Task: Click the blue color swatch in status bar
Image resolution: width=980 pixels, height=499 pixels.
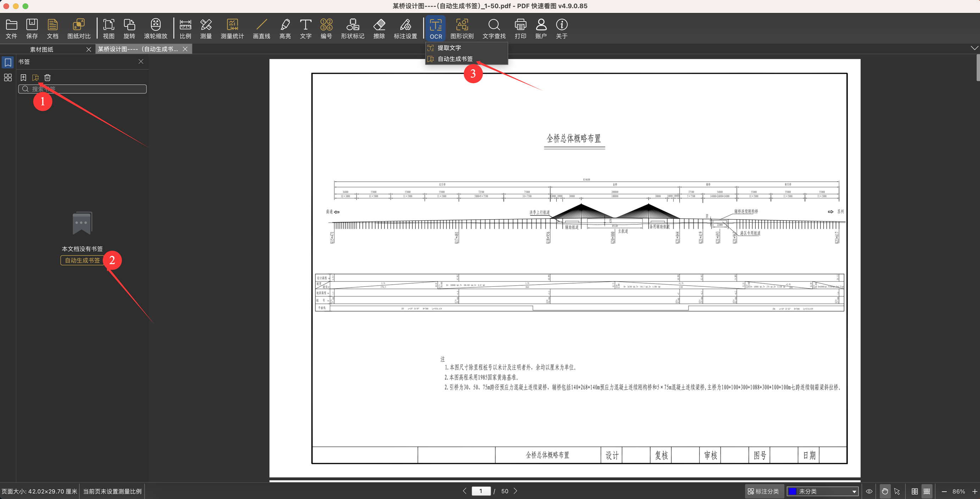Action: pos(793,492)
